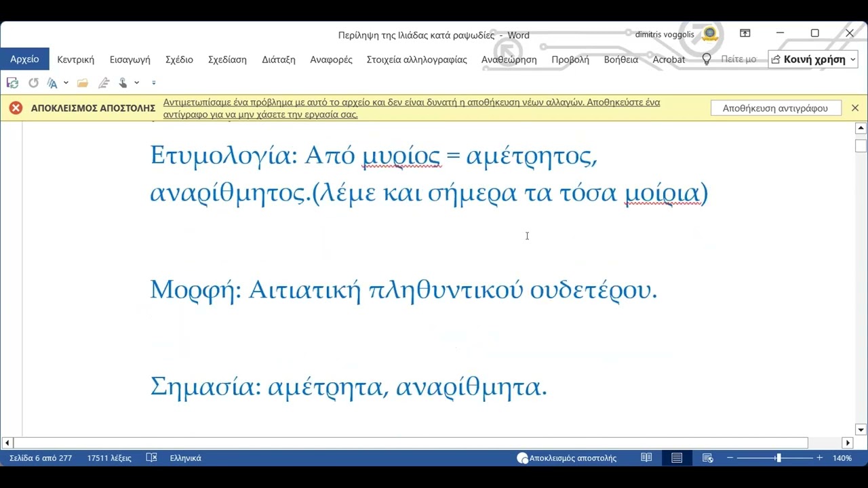This screenshot has width=868, height=488.
Task: Click the Ετυμολογία: heading text
Action: pyautogui.click(x=224, y=156)
